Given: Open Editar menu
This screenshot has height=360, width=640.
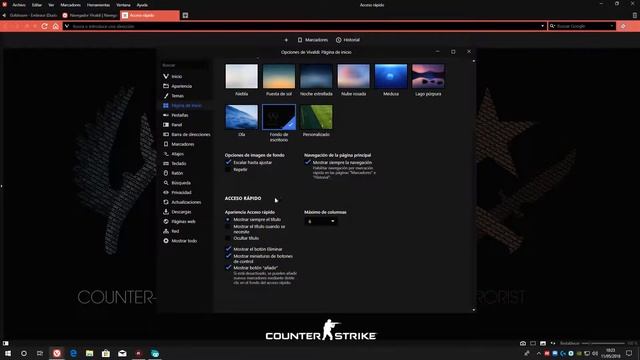Looking at the screenshot, I should 37,5.
